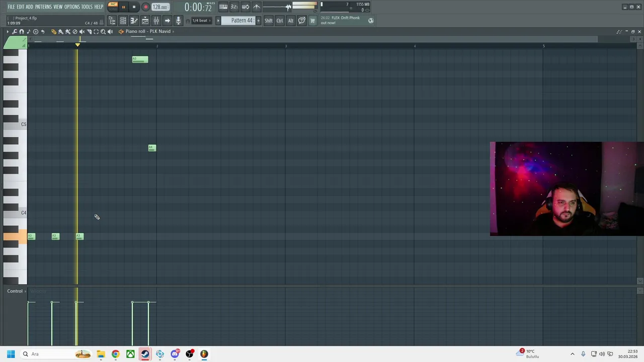Add new pattern with plus button
The width and height of the screenshot is (644, 362).
(x=259, y=21)
